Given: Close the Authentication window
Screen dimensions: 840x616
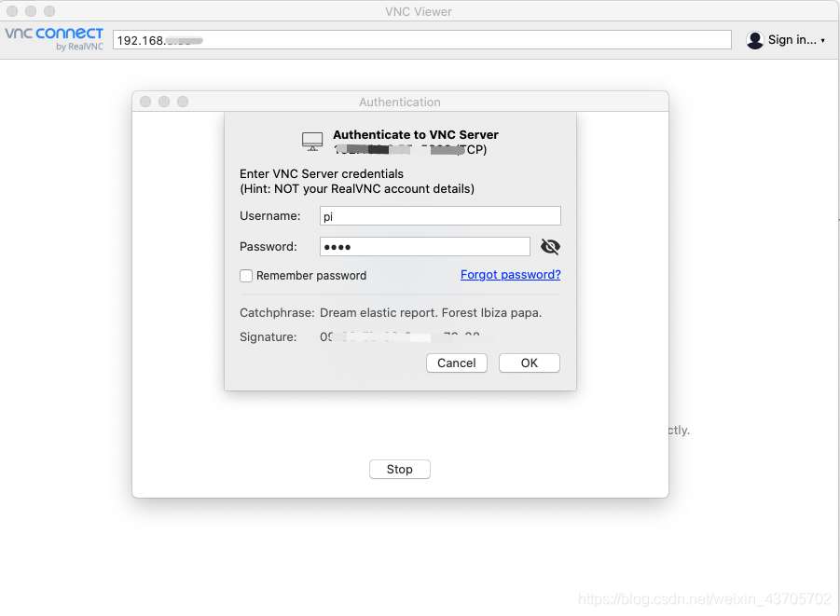Looking at the screenshot, I should pos(145,102).
